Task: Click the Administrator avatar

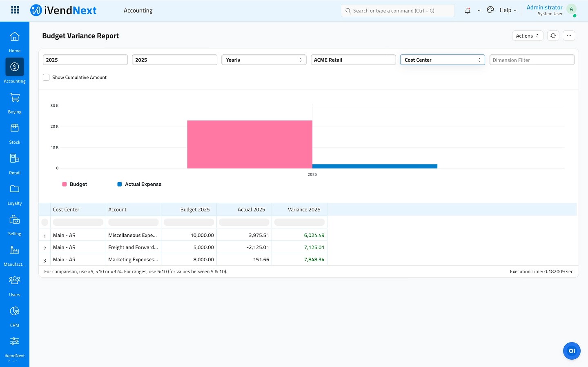Action: 571,9
